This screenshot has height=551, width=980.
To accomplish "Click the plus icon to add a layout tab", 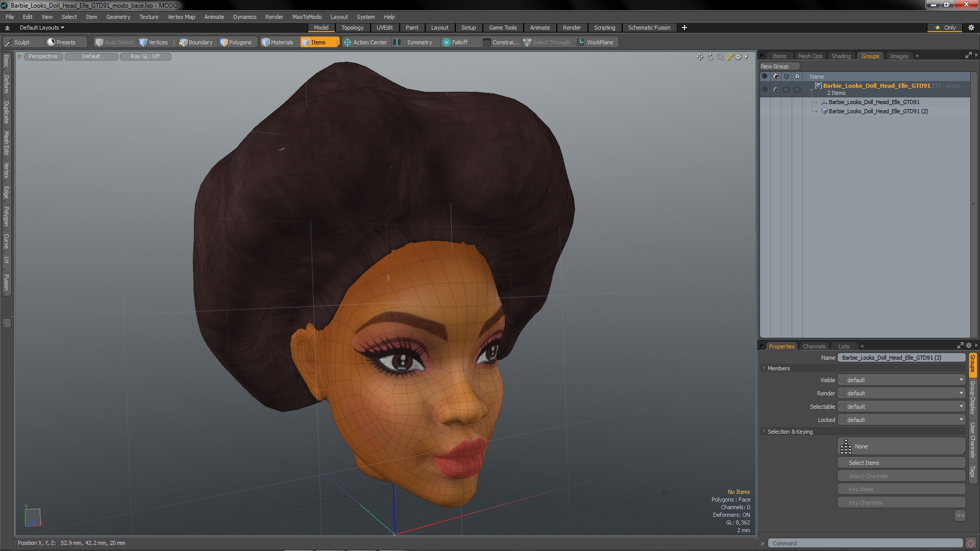I will (684, 28).
